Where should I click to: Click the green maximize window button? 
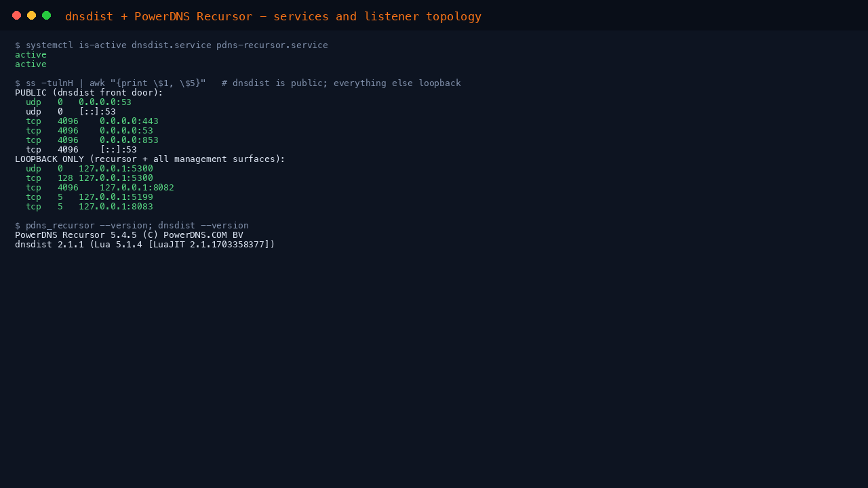[x=47, y=16]
